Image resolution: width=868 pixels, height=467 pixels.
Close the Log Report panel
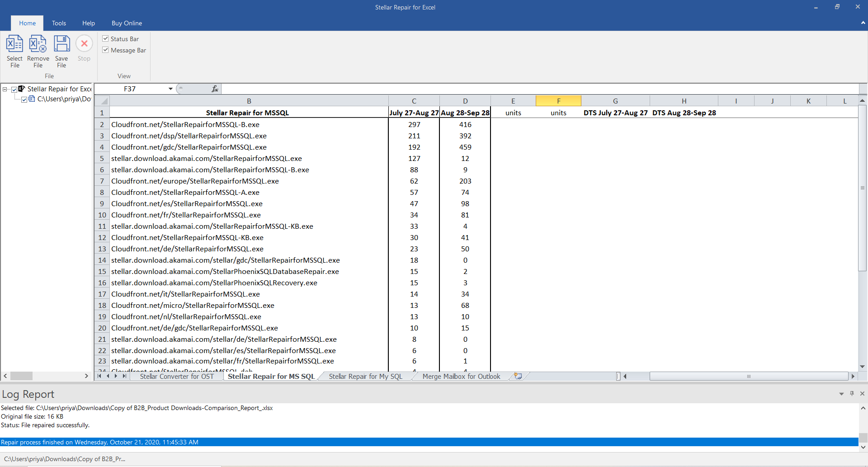click(862, 394)
